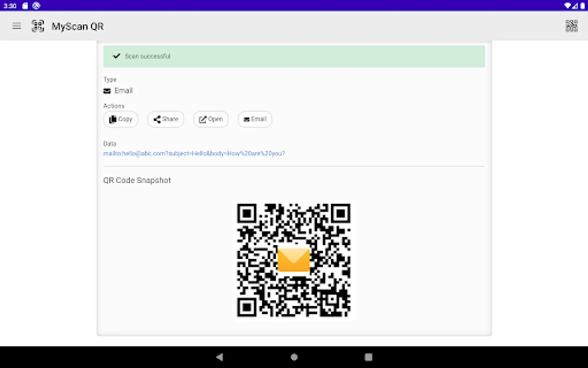Tap the Android home navigation button
The image size is (588, 368).
294,357
